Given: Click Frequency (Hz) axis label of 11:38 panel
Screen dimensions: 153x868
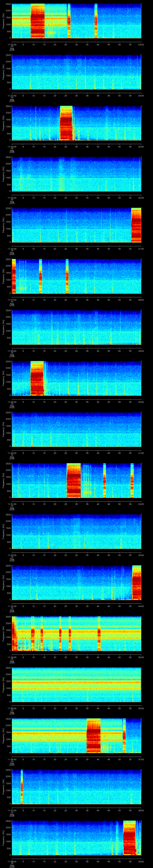Looking at the screenshot, I should point(4,838).
